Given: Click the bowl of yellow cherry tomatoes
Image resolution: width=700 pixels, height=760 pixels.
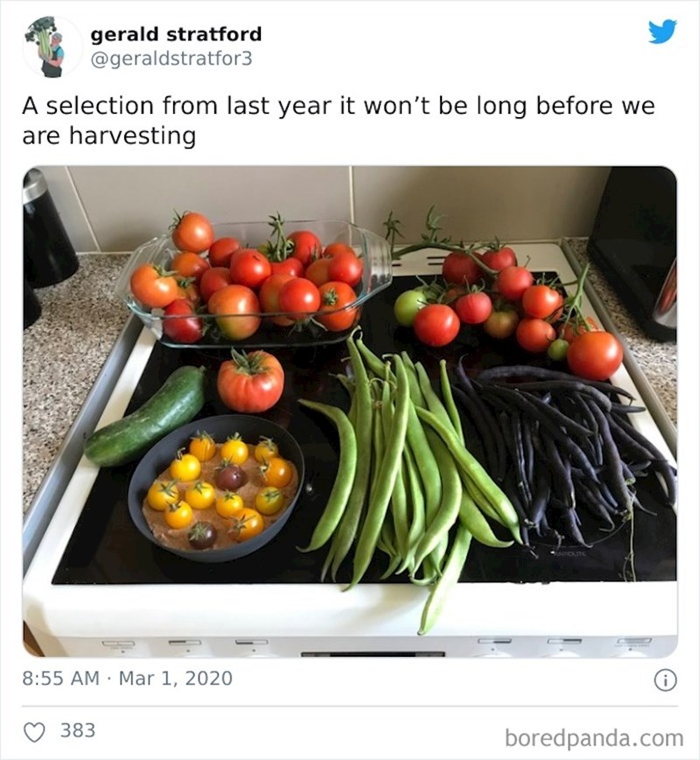Looking at the screenshot, I should pyautogui.click(x=215, y=486).
